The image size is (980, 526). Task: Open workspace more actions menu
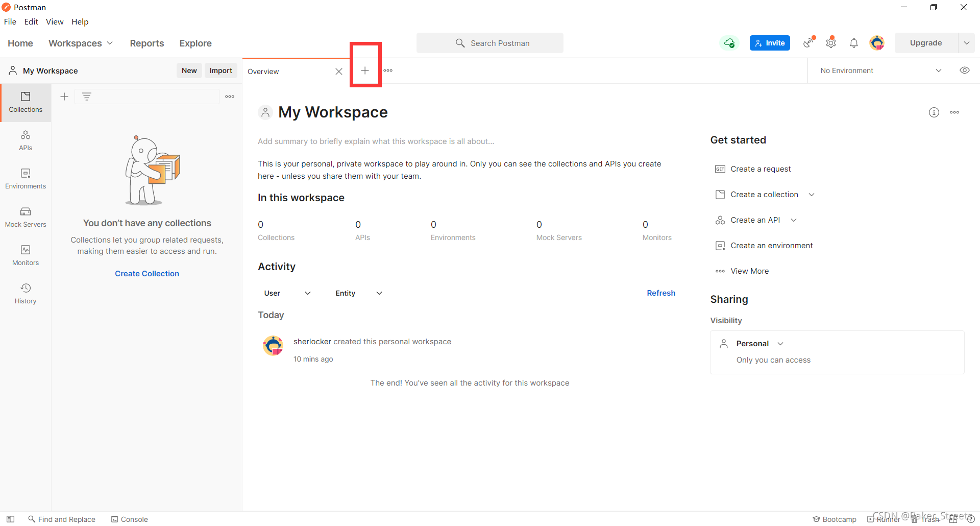click(954, 112)
